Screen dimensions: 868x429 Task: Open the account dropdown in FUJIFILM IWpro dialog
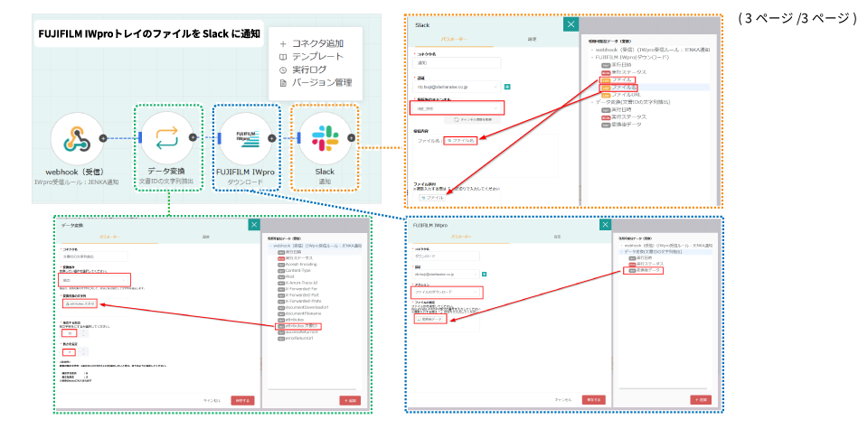point(446,275)
